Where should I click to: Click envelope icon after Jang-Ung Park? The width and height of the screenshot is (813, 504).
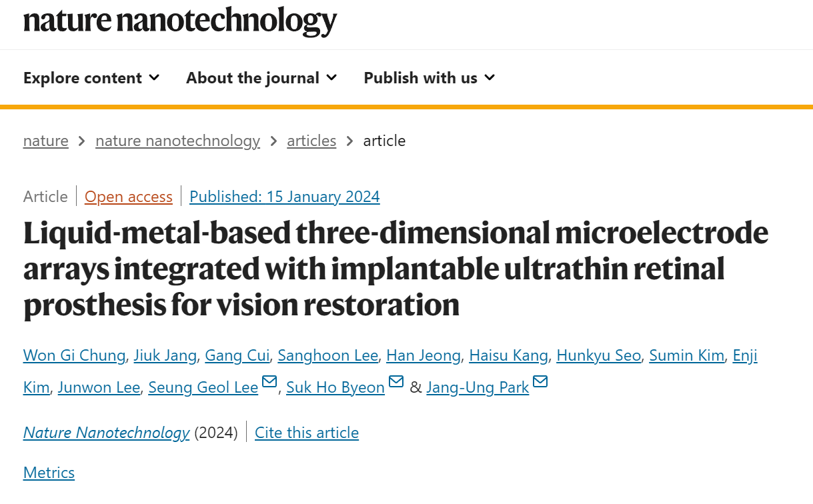[540, 381]
